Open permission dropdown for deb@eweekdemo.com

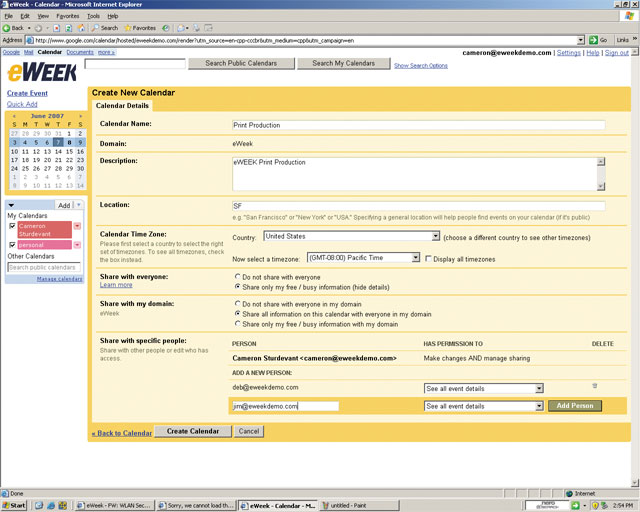click(x=539, y=388)
